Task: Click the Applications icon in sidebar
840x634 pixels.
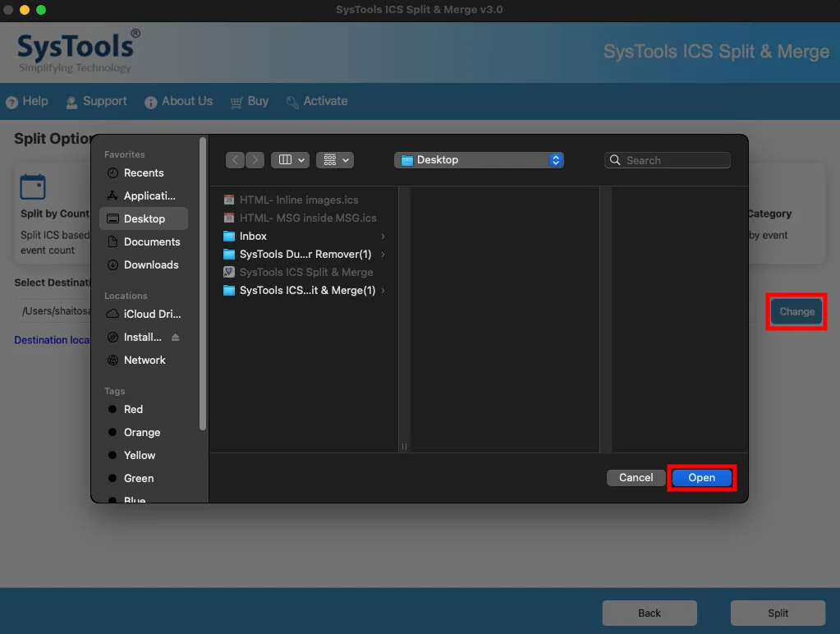Action: (x=112, y=195)
